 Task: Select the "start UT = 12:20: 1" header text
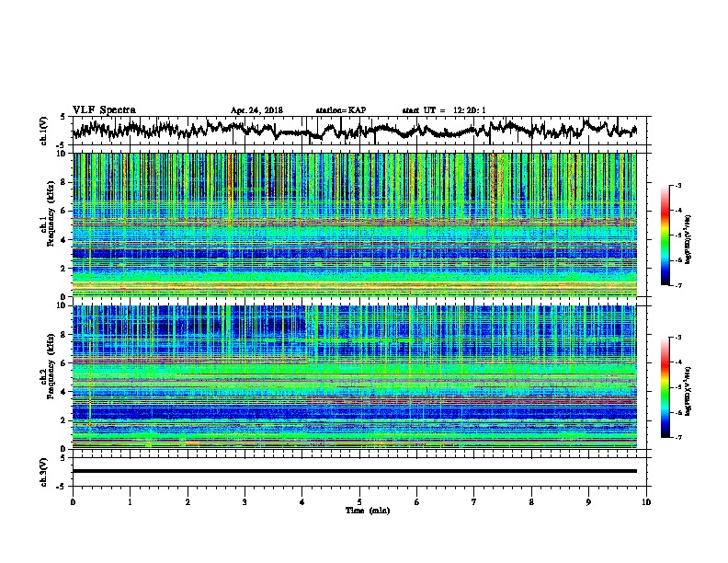444,110
